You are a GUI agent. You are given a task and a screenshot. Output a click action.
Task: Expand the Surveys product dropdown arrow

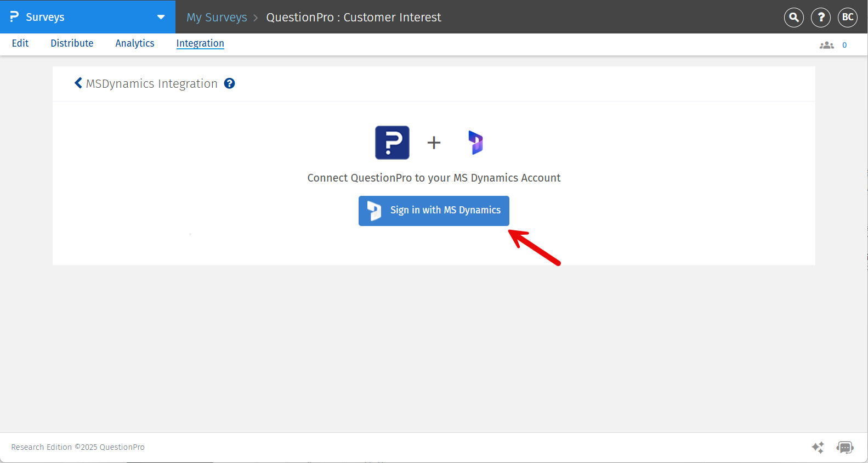161,17
